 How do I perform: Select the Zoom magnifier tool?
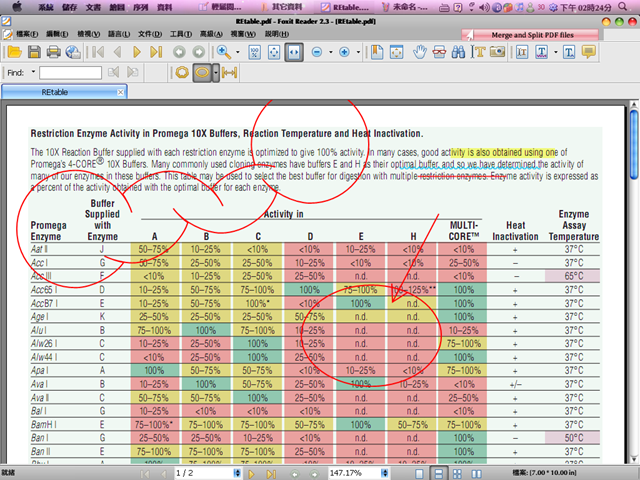(224, 52)
